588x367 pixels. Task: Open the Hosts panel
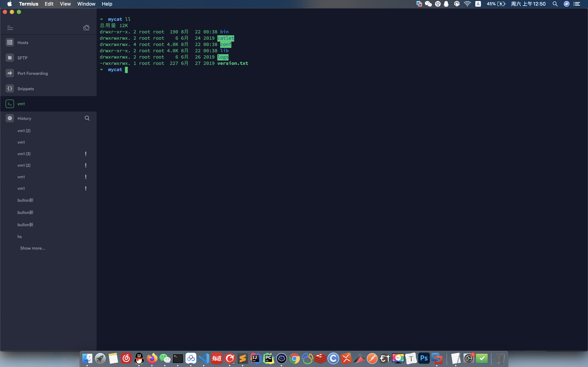[x=23, y=42]
